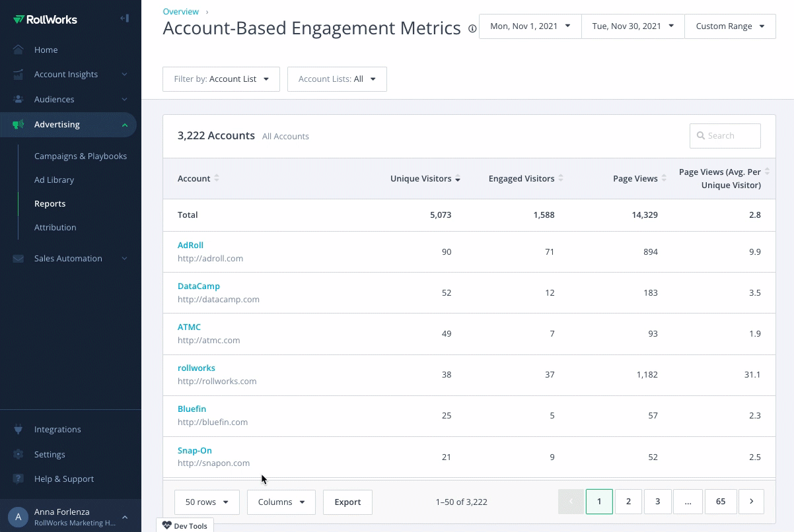This screenshot has width=794, height=532.
Task: Click the Anna Forlenza avatar circle
Action: click(18, 517)
